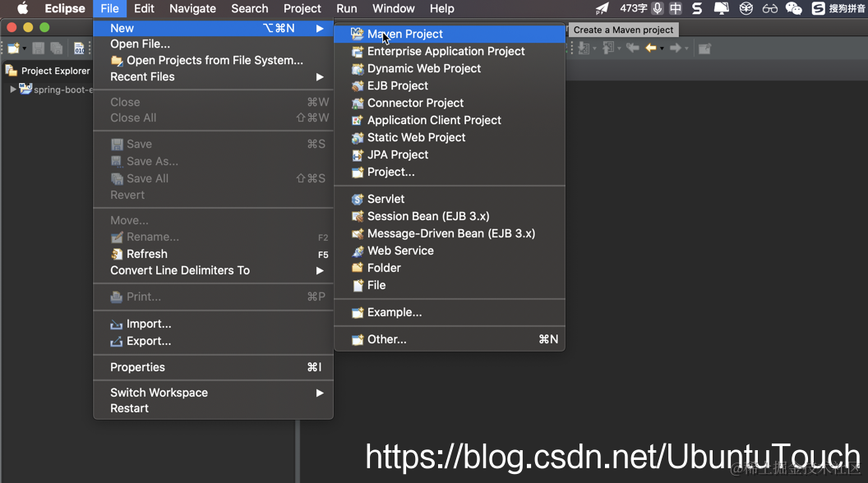Image resolution: width=868 pixels, height=483 pixels.
Task: Open New toolbar button dropdown arrow
Action: coord(25,48)
